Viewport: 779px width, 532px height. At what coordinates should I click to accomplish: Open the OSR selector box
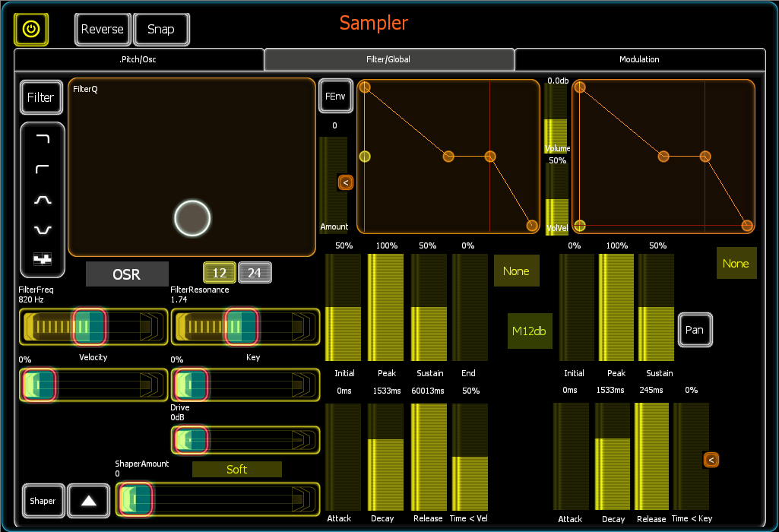[x=127, y=274]
